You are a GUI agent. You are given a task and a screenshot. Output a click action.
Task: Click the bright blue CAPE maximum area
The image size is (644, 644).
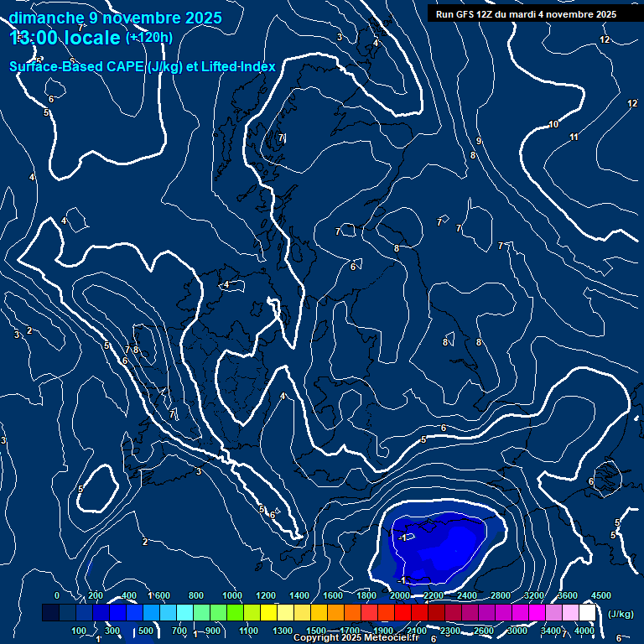pos(444,549)
